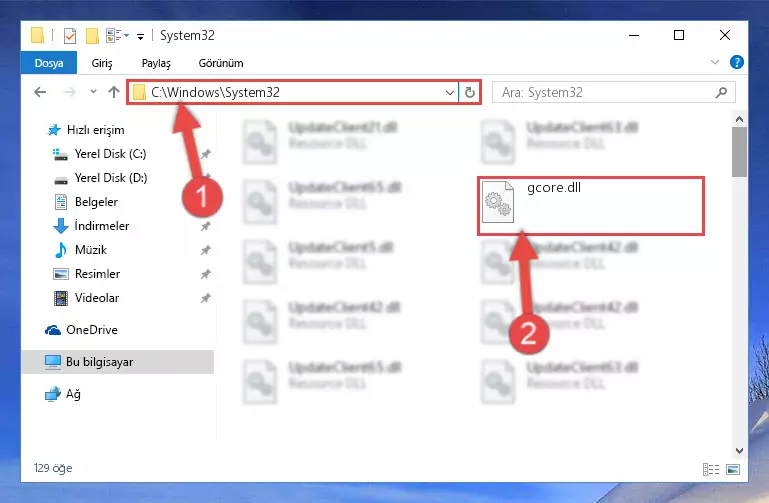769x503 pixels.
Task: Go forward with the right arrow button
Action: [x=70, y=92]
